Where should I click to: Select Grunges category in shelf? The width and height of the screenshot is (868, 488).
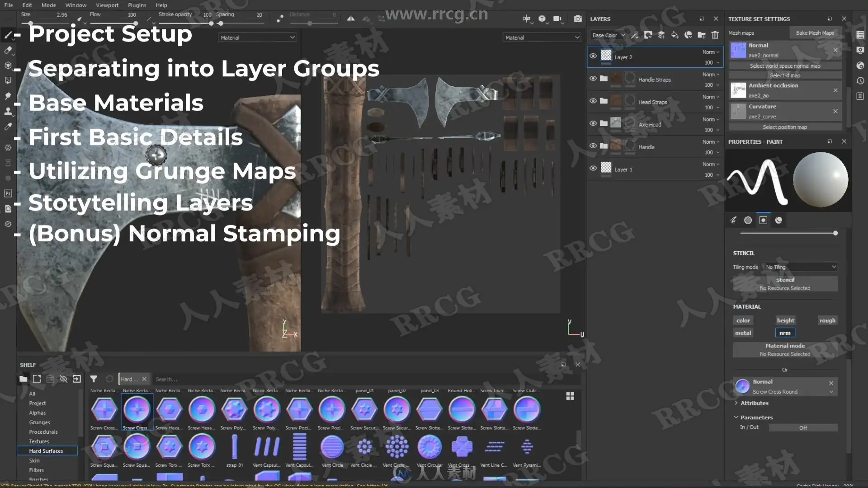(x=39, y=422)
